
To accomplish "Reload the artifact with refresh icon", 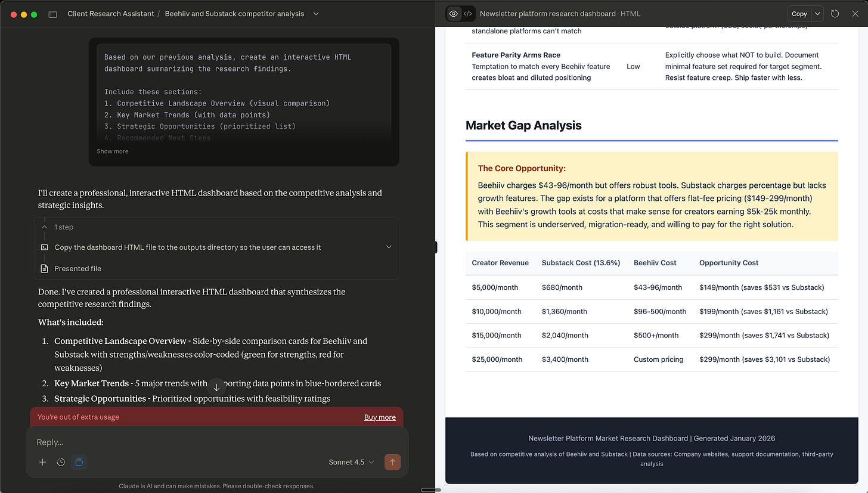I will click(x=835, y=14).
